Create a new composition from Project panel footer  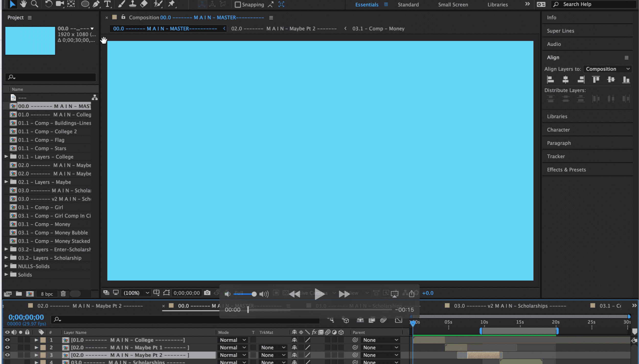point(30,294)
